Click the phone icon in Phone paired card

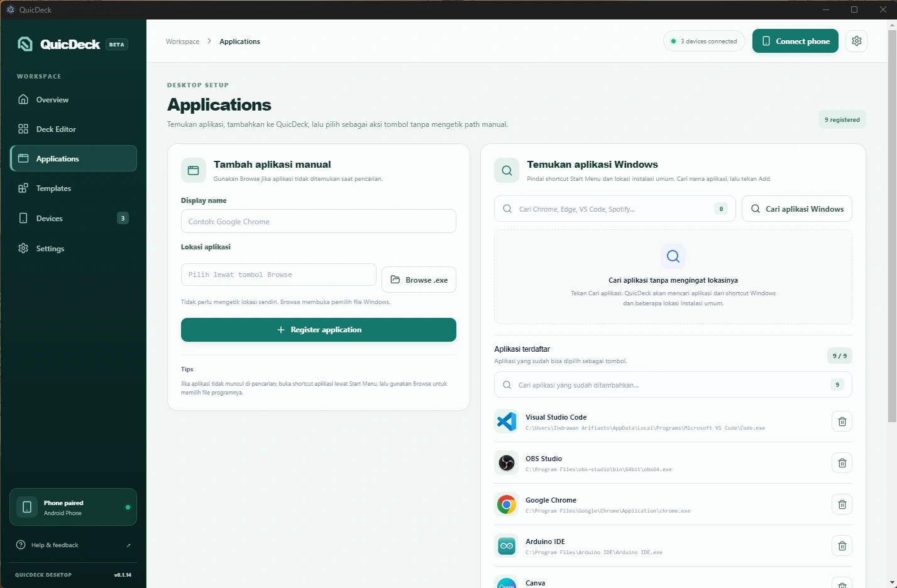[x=27, y=507]
